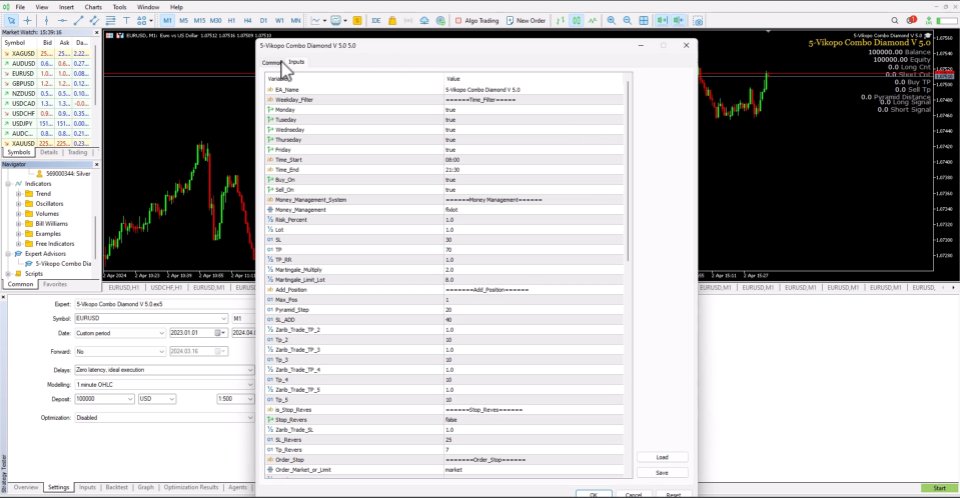Image resolution: width=960 pixels, height=498 pixels.
Task: Expand the Scripts tree node
Action: 9,274
